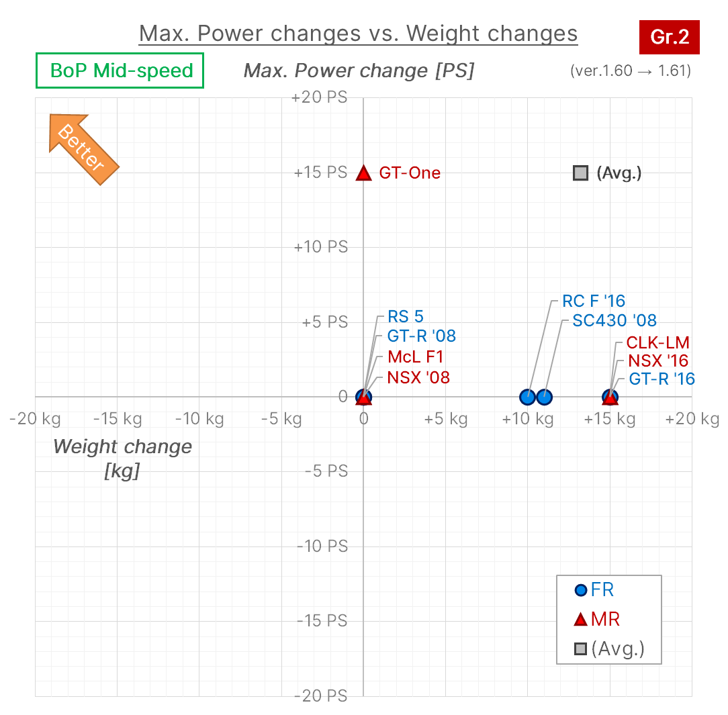Click the red Gr.2 badge
Screen dimensions: 728x715
669,37
